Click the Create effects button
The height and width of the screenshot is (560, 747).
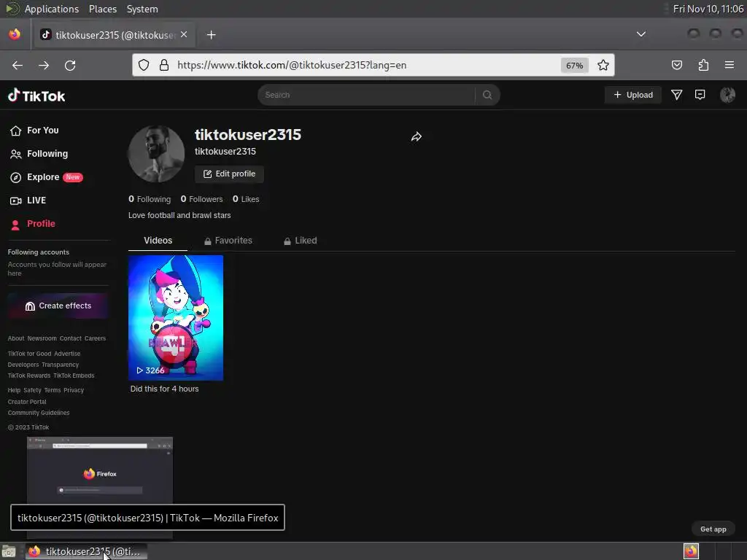point(58,306)
